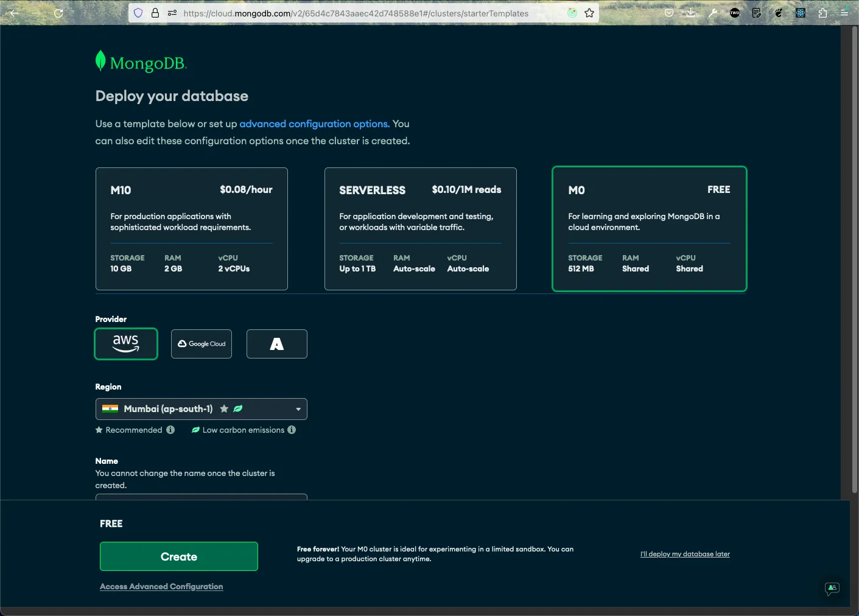The image size is (859, 616).
Task: Choose Google Cloud as the provider
Action: (x=202, y=344)
